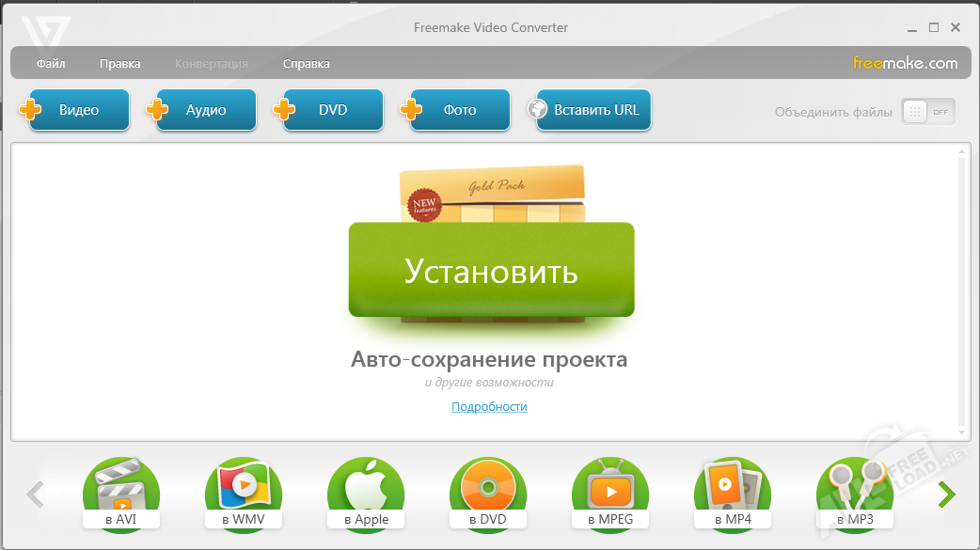Click the file list vertical scrollbar
Image resolution: width=980 pixels, height=550 pixels.
[960, 291]
